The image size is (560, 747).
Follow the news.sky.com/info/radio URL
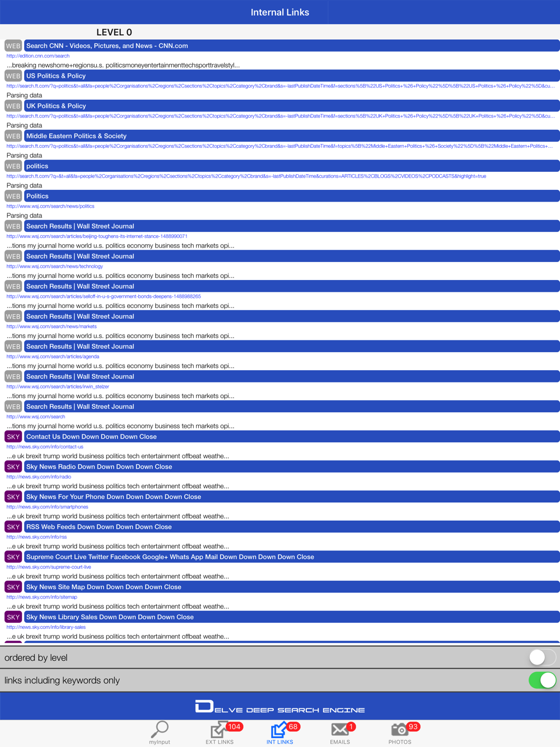click(39, 477)
